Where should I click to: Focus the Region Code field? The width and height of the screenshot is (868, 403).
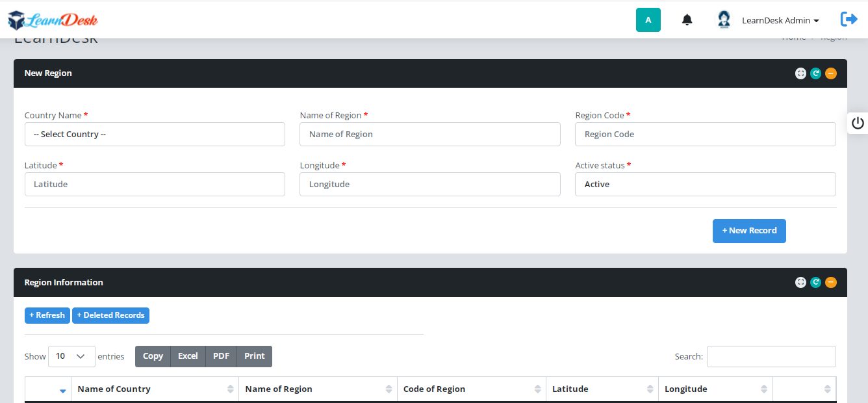click(x=706, y=134)
